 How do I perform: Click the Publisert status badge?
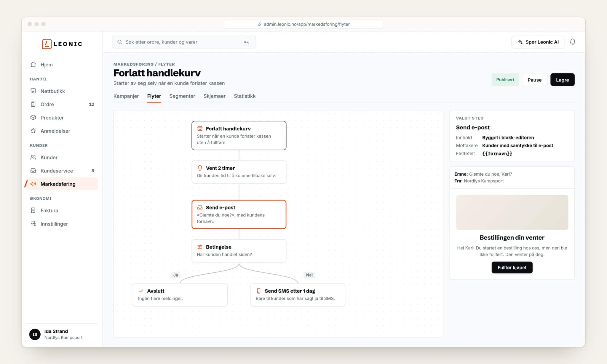505,80
